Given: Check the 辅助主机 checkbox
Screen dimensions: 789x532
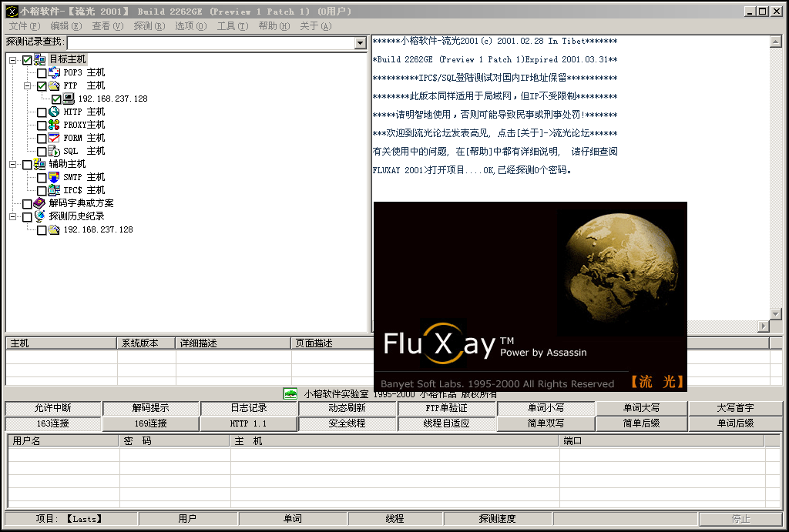Looking at the screenshot, I should [27, 165].
